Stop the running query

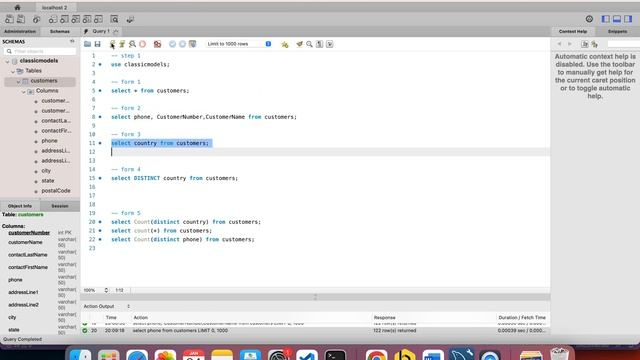pyautogui.click(x=142, y=44)
